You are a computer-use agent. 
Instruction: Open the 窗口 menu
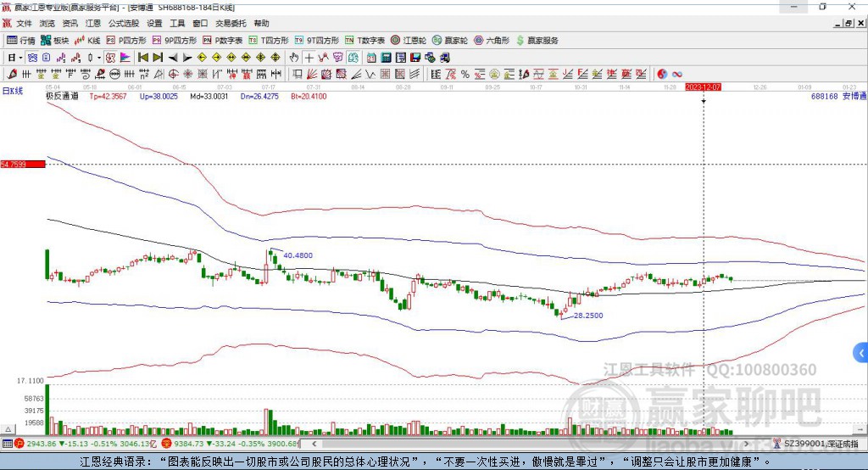click(200, 23)
